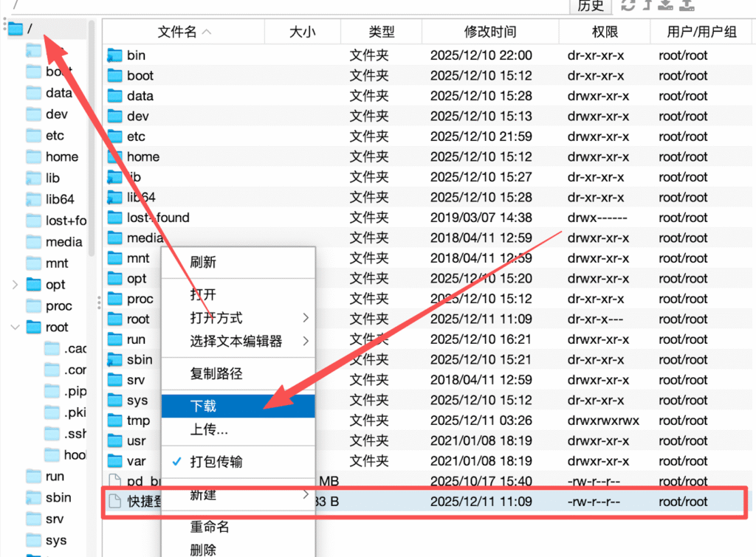The image size is (756, 557).
Task: Click the pd_bi file icon in the list
Action: 116,480
